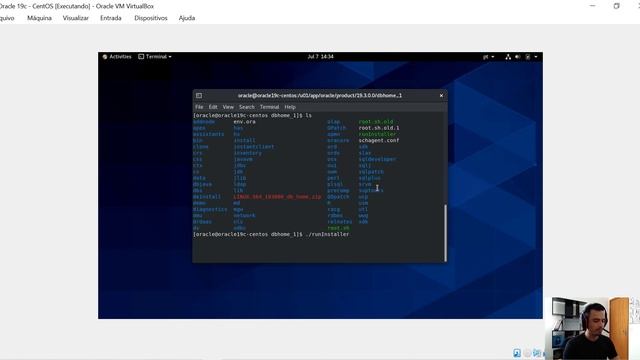Viewport: 640px width, 360px height.
Task: Open the Jul 7 14:34 clock calendar
Action: click(x=320, y=57)
